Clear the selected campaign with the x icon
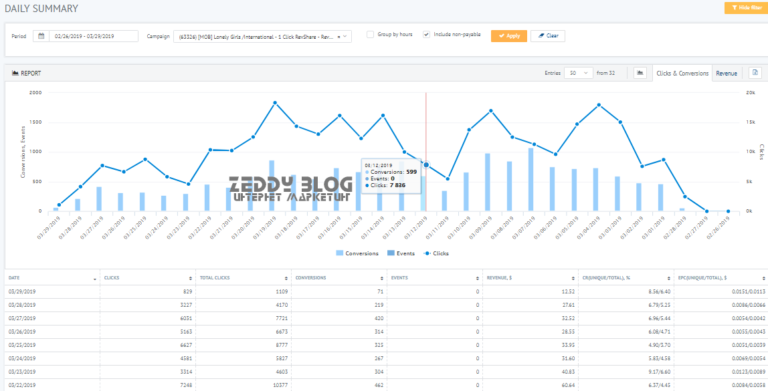The height and width of the screenshot is (391, 768). point(339,36)
